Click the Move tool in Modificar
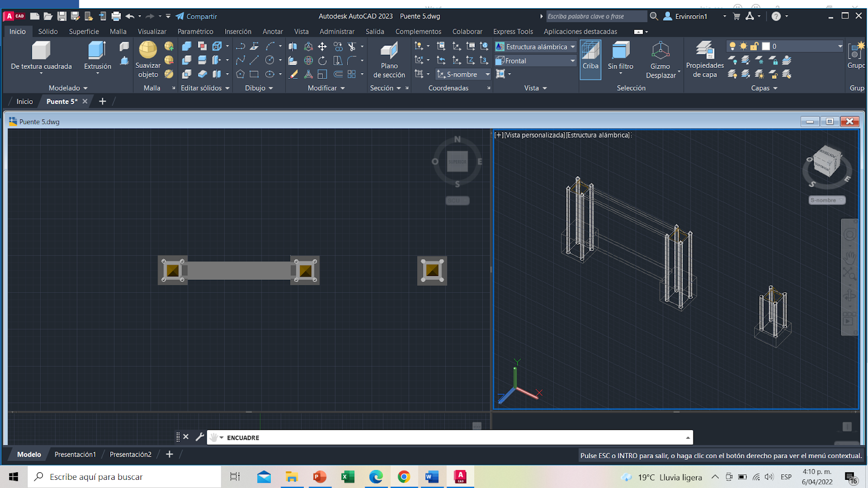 click(x=322, y=46)
